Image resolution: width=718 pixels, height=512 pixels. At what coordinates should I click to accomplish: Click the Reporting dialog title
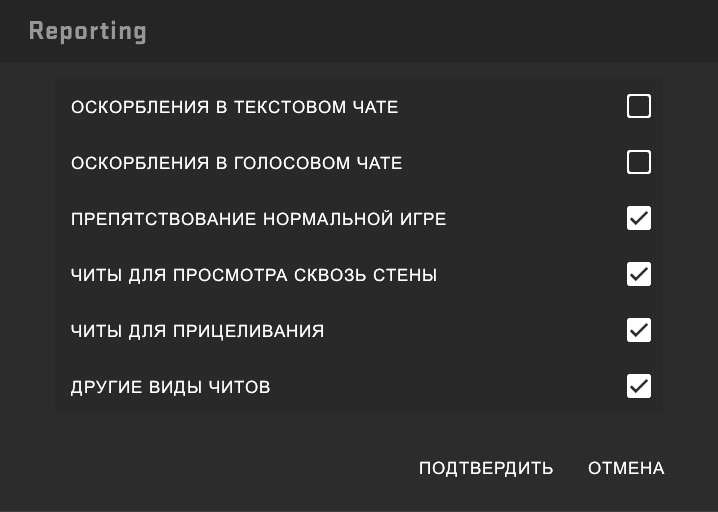(x=87, y=31)
